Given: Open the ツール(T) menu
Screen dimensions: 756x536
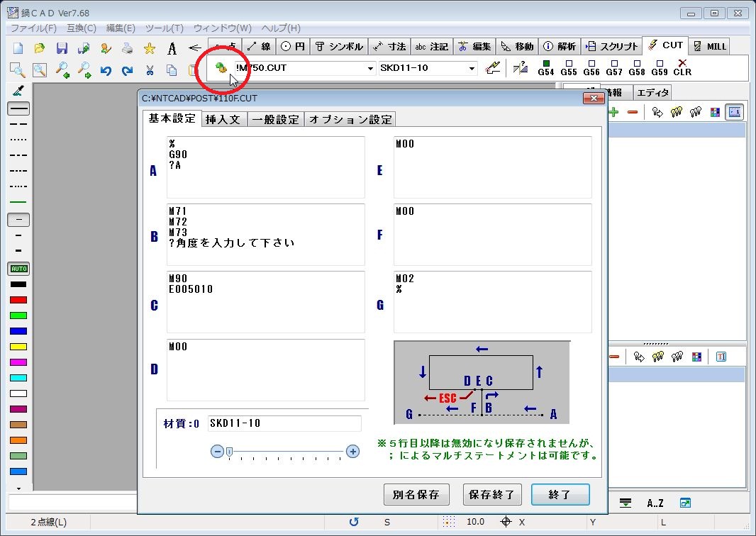Looking at the screenshot, I should [164, 28].
